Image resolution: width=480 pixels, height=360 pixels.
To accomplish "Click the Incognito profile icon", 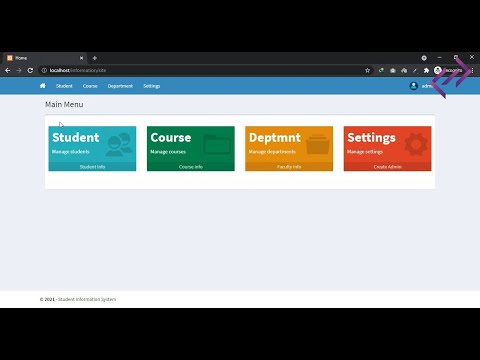I will coord(438,70).
